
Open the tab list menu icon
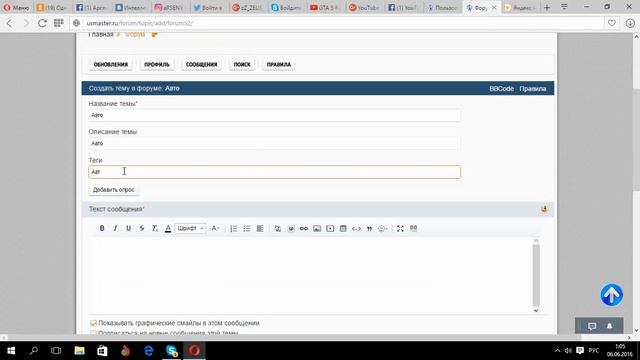[x=564, y=7]
